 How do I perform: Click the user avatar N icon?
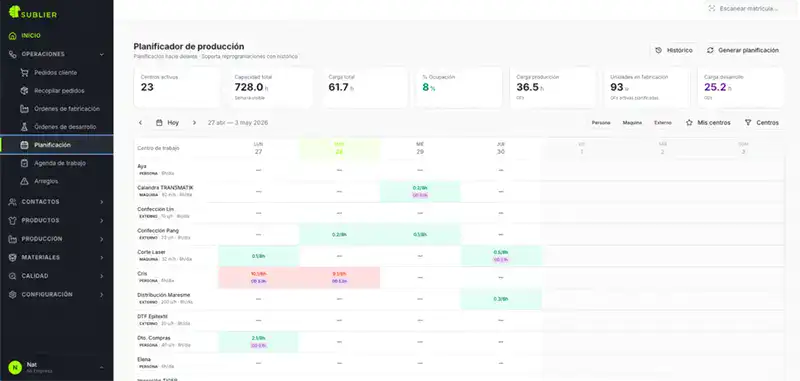[15, 367]
